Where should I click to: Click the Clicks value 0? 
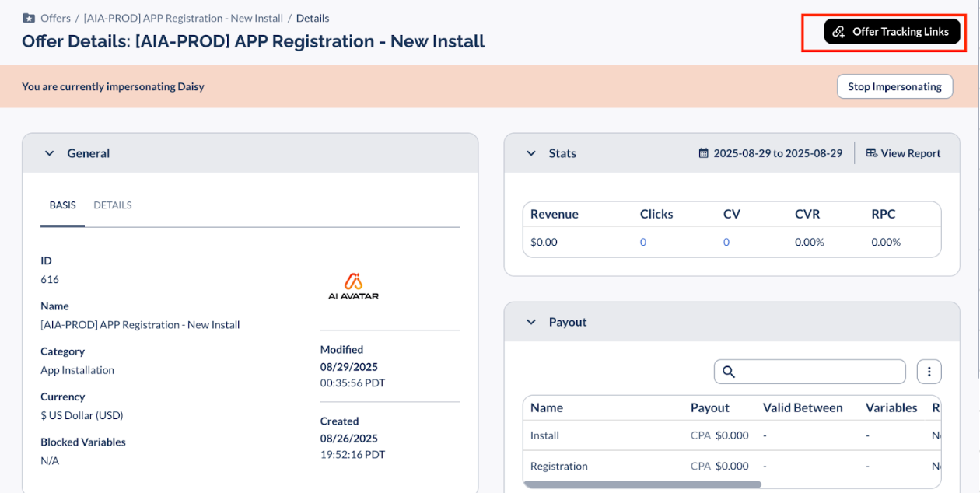[x=643, y=242]
